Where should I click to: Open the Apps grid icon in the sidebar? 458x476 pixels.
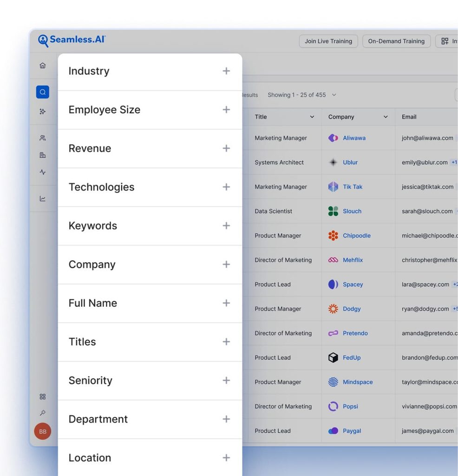tap(42, 397)
